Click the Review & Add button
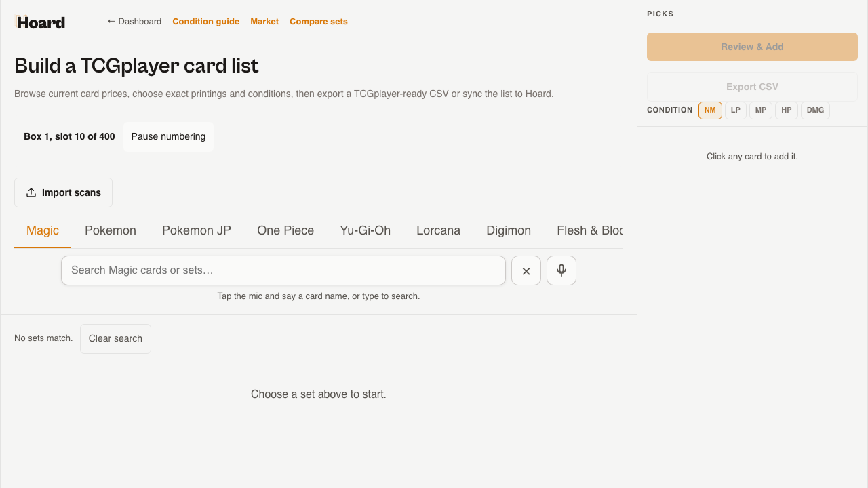868x488 pixels. click(x=752, y=47)
